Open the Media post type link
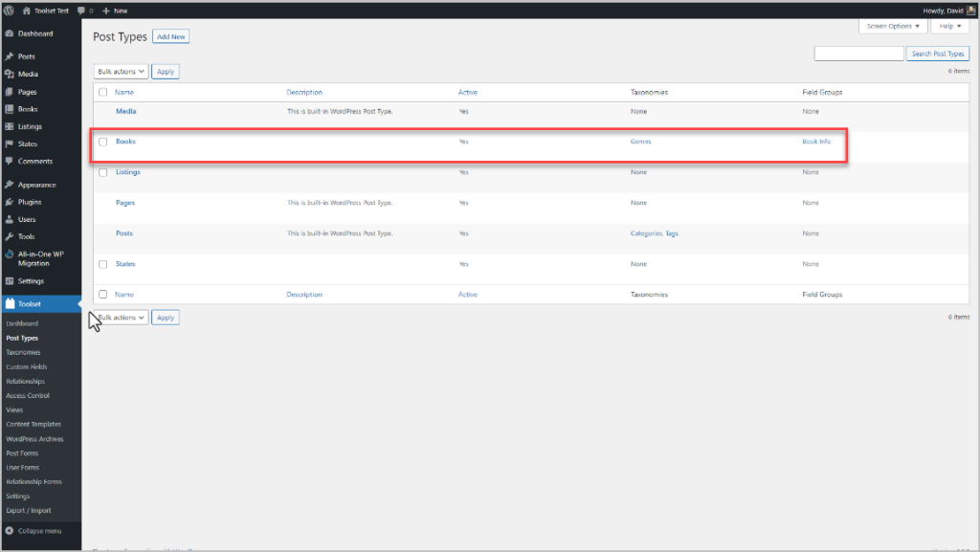980x552 pixels. 125,111
